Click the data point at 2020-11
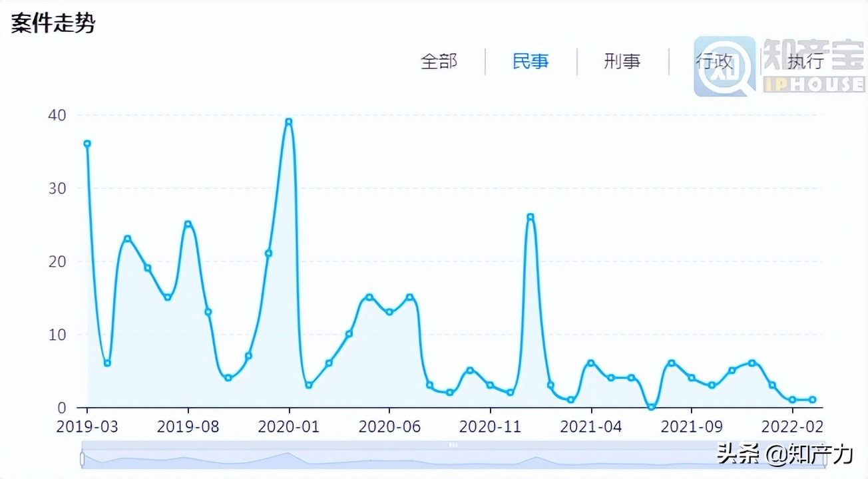 pyautogui.click(x=490, y=385)
